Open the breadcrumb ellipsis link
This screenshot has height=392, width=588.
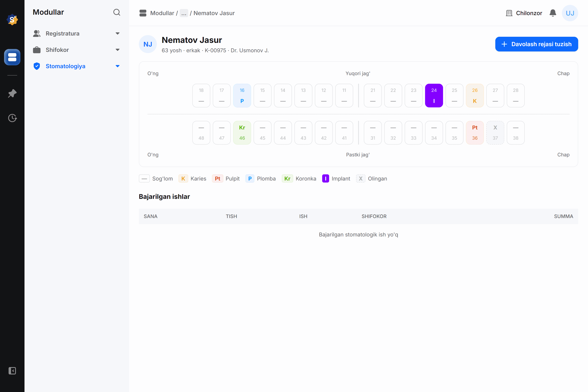pyautogui.click(x=184, y=13)
